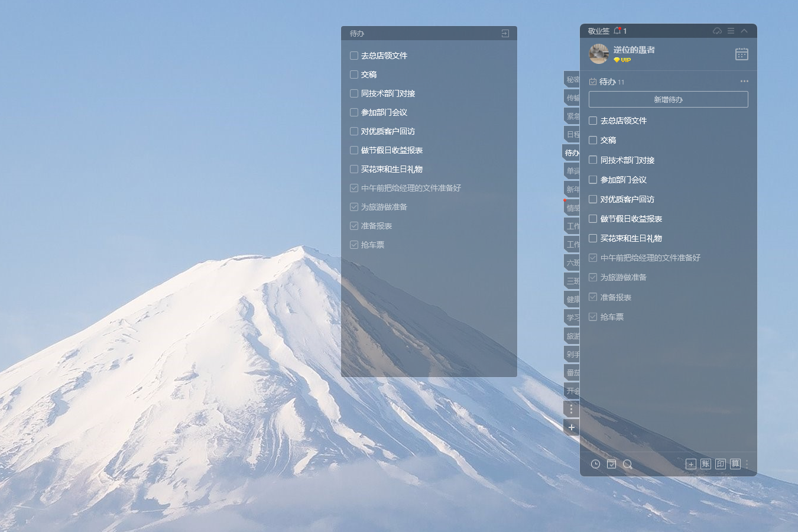The width and height of the screenshot is (798, 532).
Task: Select the 秘密 category tab in the sidebar
Action: (x=572, y=80)
